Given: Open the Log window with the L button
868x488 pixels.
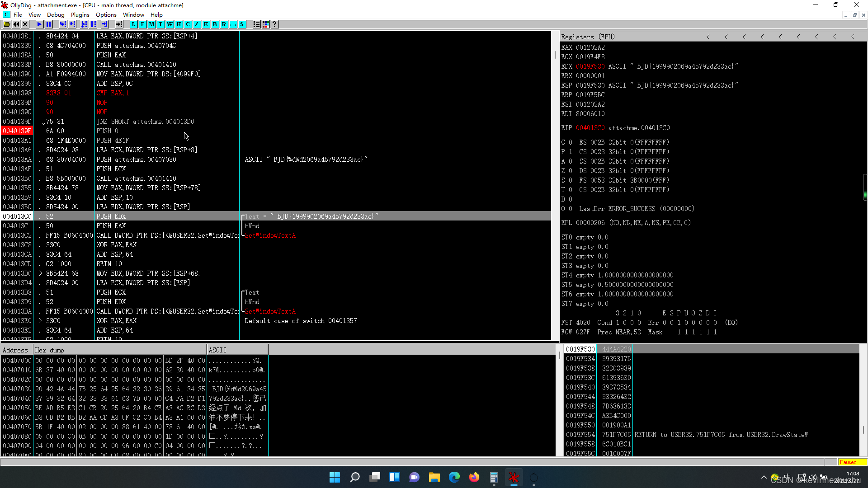Looking at the screenshot, I should click(x=134, y=24).
